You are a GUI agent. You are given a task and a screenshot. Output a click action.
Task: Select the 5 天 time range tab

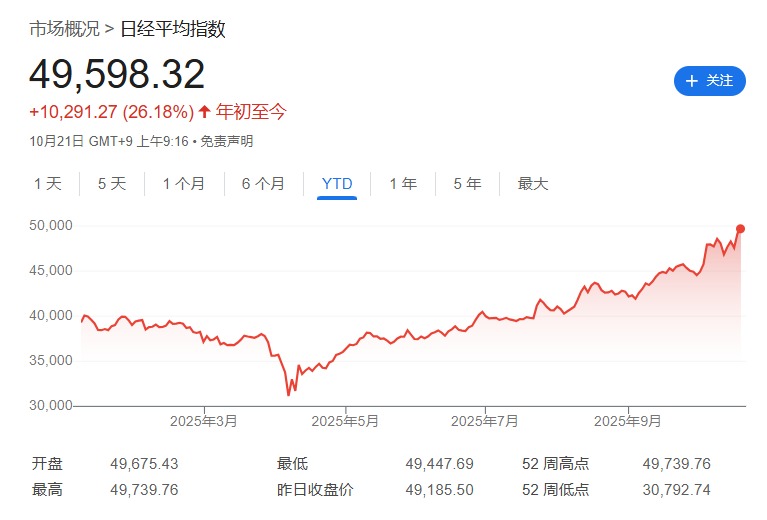(x=112, y=184)
